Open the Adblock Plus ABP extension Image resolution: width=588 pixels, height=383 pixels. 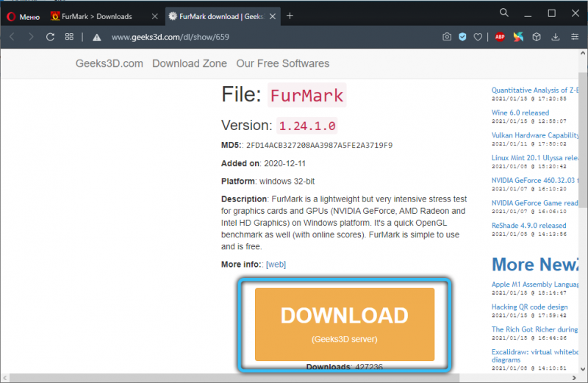click(500, 37)
